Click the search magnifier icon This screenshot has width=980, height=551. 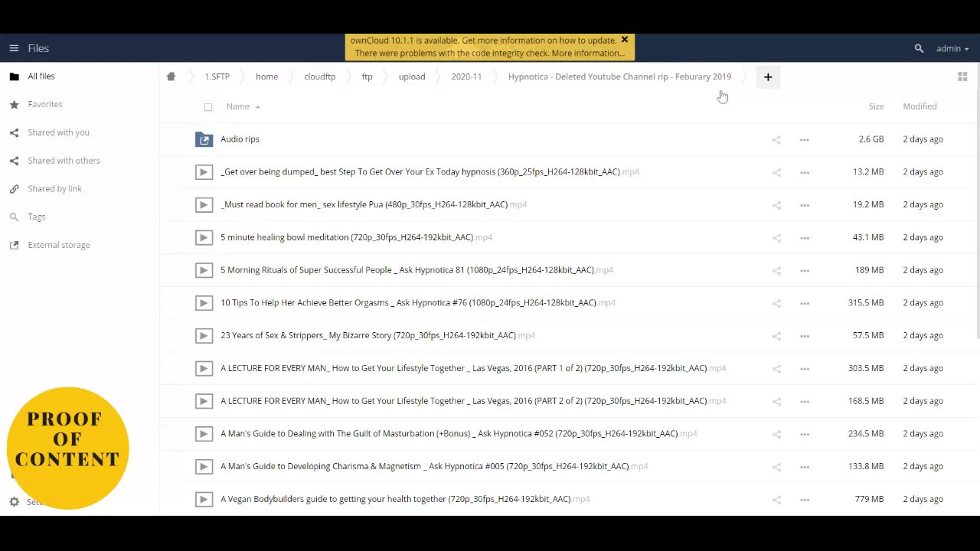pyautogui.click(x=919, y=48)
